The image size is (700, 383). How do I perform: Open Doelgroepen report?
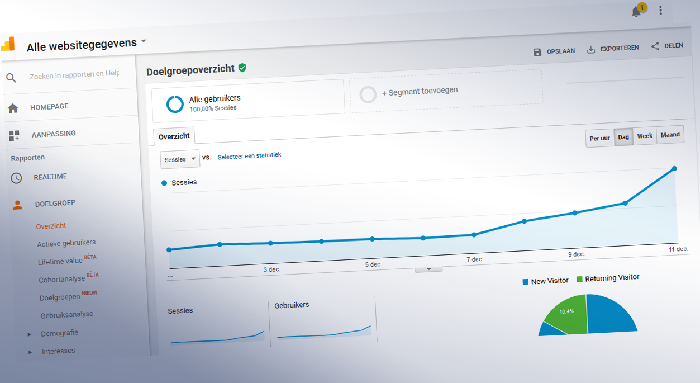tap(60, 297)
